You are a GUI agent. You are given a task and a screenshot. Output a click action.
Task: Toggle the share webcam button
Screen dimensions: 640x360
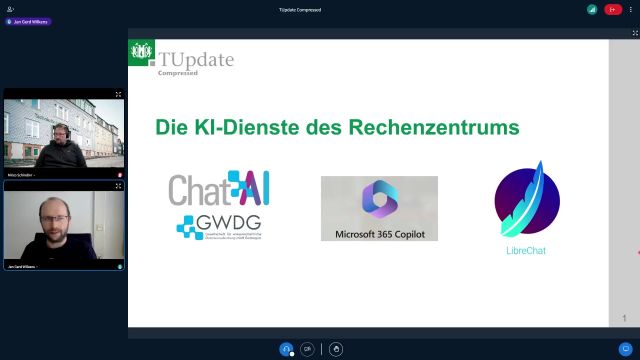pyautogui.click(x=307, y=349)
